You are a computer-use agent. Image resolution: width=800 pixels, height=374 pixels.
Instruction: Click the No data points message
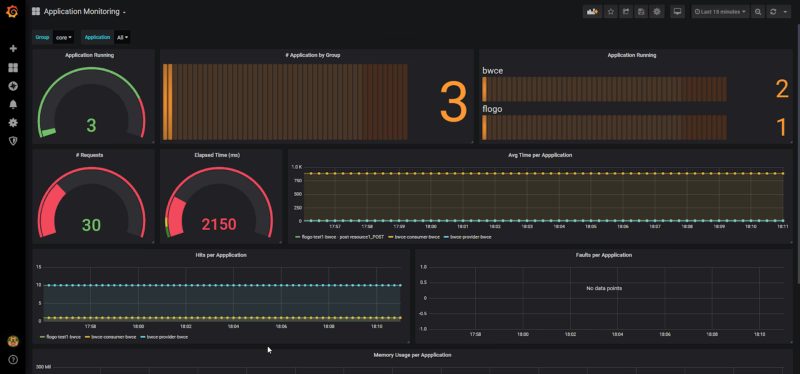(x=604, y=288)
